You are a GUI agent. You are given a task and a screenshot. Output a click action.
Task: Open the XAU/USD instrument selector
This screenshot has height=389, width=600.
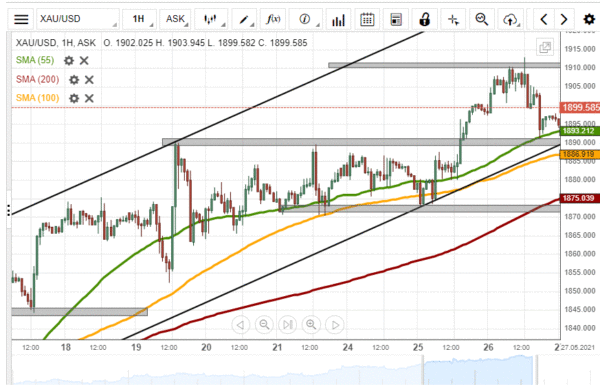(78, 19)
